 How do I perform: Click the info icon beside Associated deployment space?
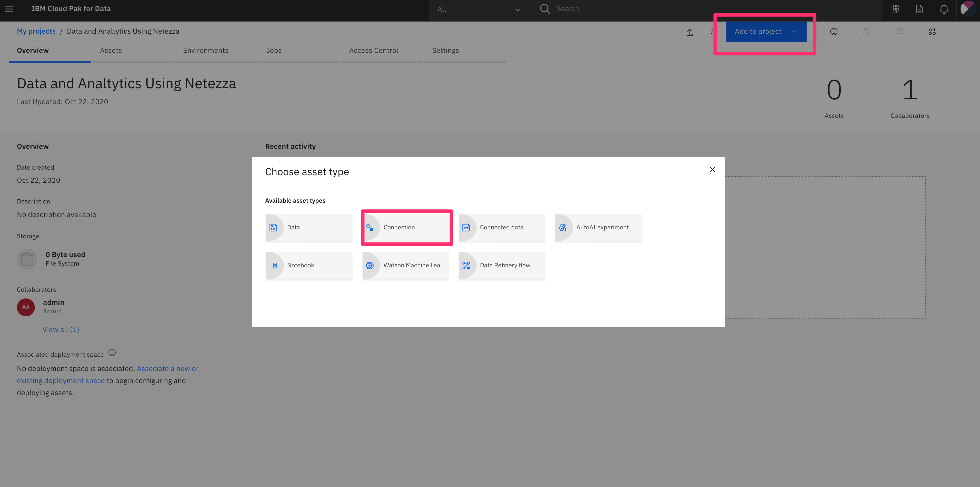pos(112,353)
